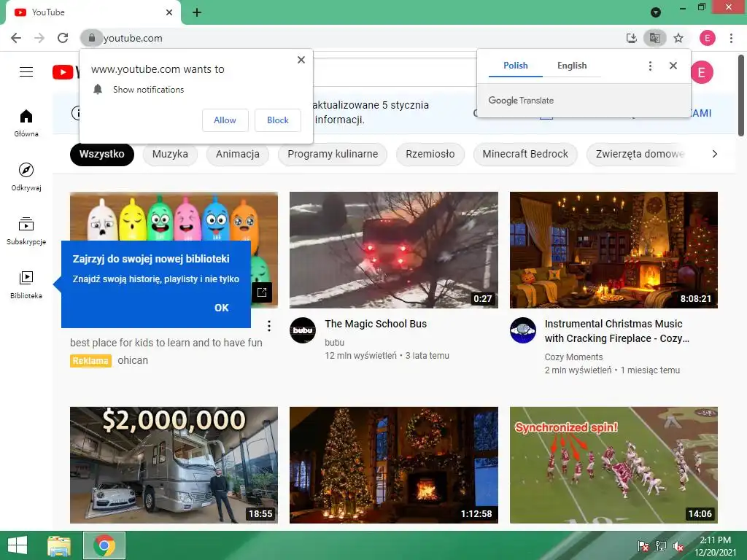This screenshot has height=560, width=747.
Task: Close the YouTube browser tab
Action: pyautogui.click(x=169, y=12)
